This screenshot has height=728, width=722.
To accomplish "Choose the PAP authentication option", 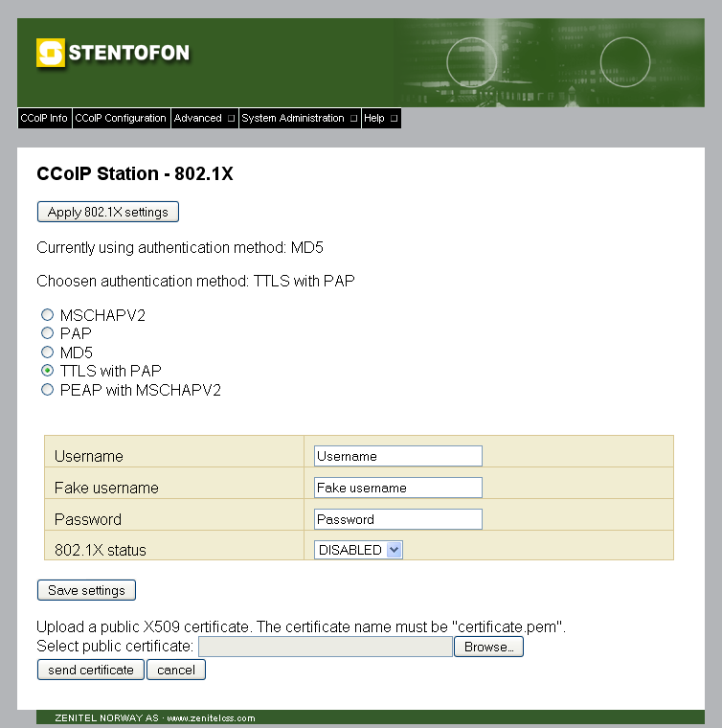I will tap(47, 333).
